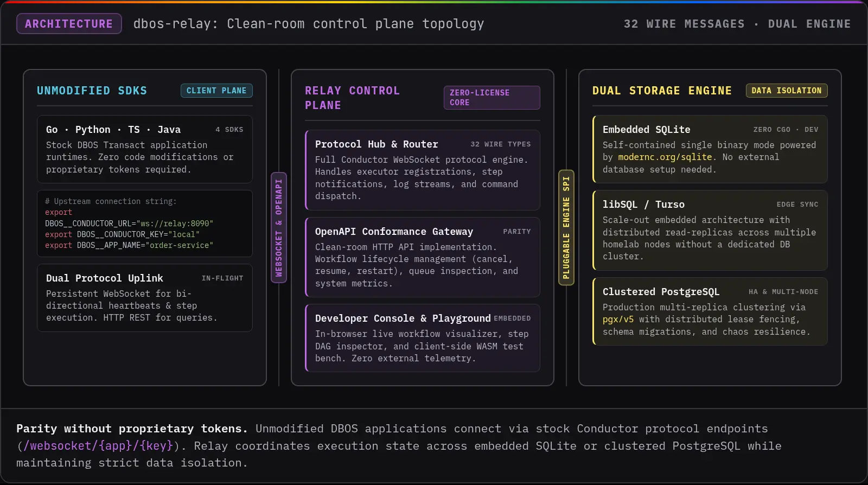Select the DBOS__CONDUCTOR_URL export line
868x485 pixels.
click(x=129, y=218)
